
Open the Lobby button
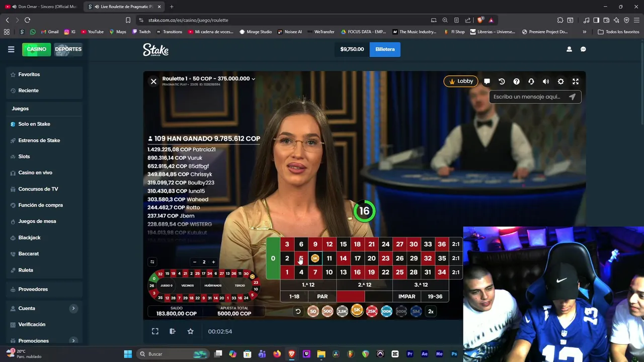pyautogui.click(x=461, y=81)
